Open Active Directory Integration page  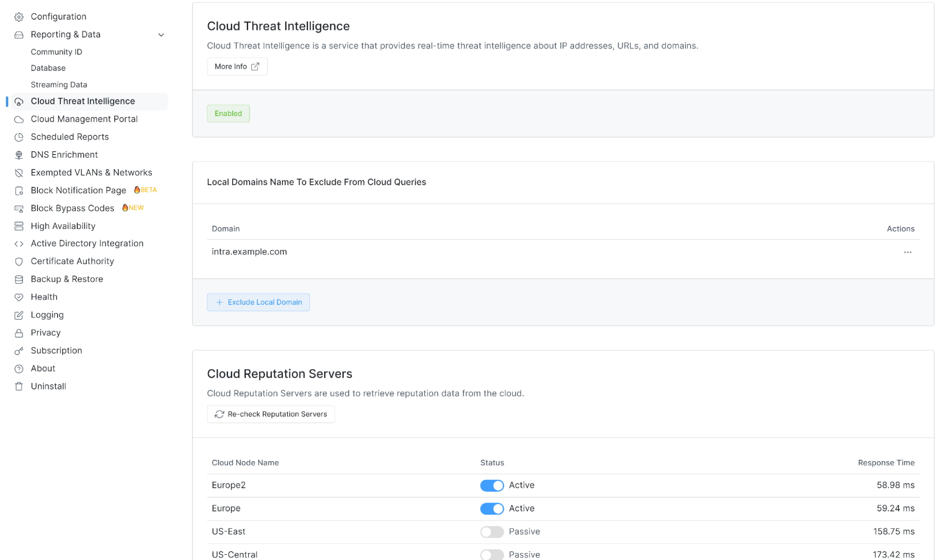[87, 243]
